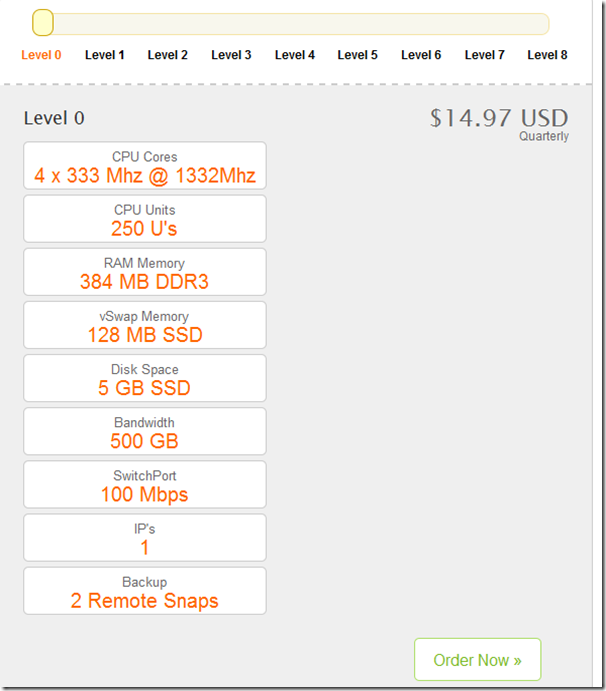606x691 pixels.
Task: Click the Disk Space 5 GB SSD box
Action: pyautogui.click(x=145, y=378)
